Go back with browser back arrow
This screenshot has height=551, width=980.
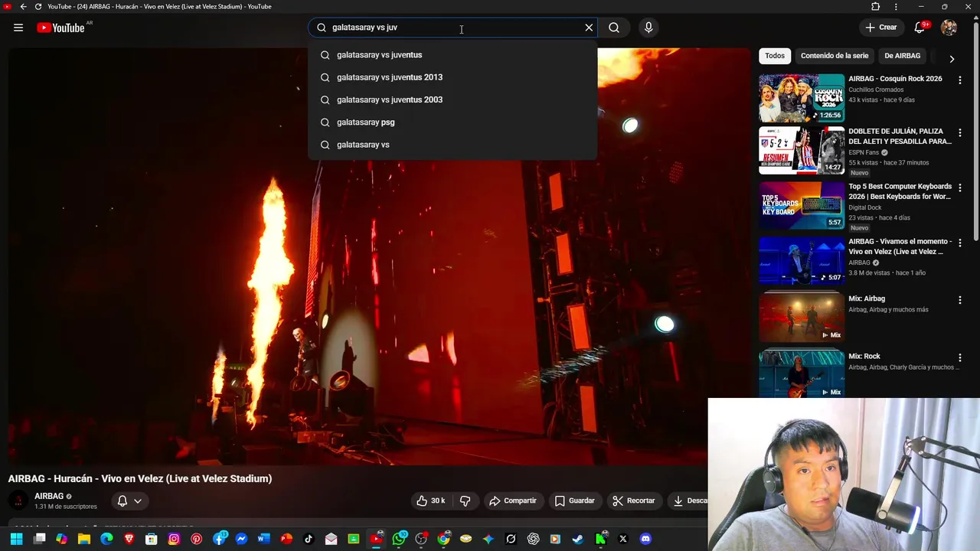[x=23, y=6]
